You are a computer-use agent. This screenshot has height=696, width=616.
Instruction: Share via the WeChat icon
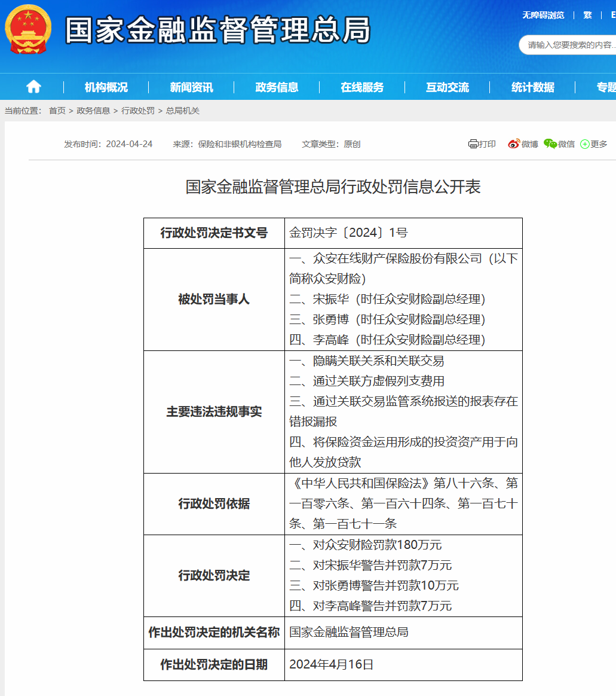550,144
